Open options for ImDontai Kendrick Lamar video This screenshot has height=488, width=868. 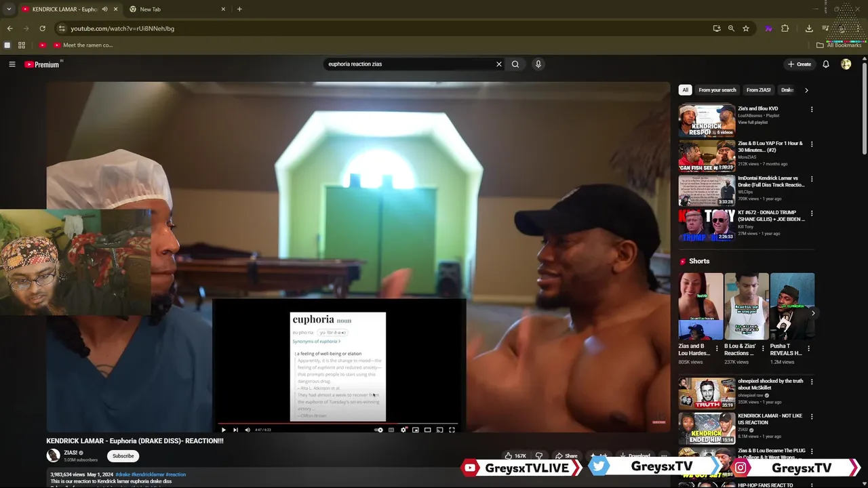812,179
